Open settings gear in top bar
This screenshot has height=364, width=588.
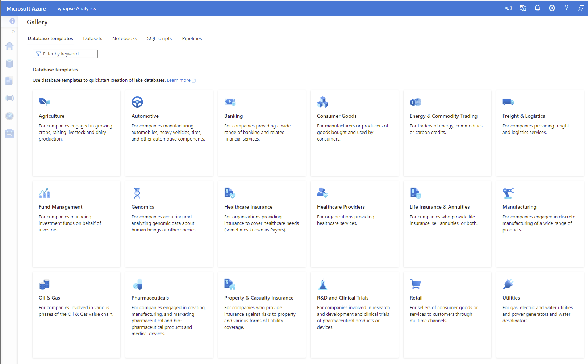point(552,8)
